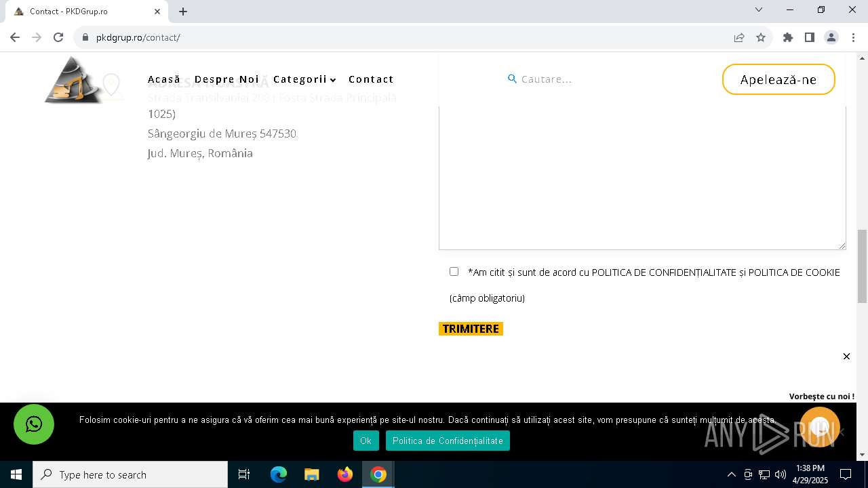Click the address bar URL
Image resolution: width=868 pixels, height=488 pixels.
tap(138, 37)
